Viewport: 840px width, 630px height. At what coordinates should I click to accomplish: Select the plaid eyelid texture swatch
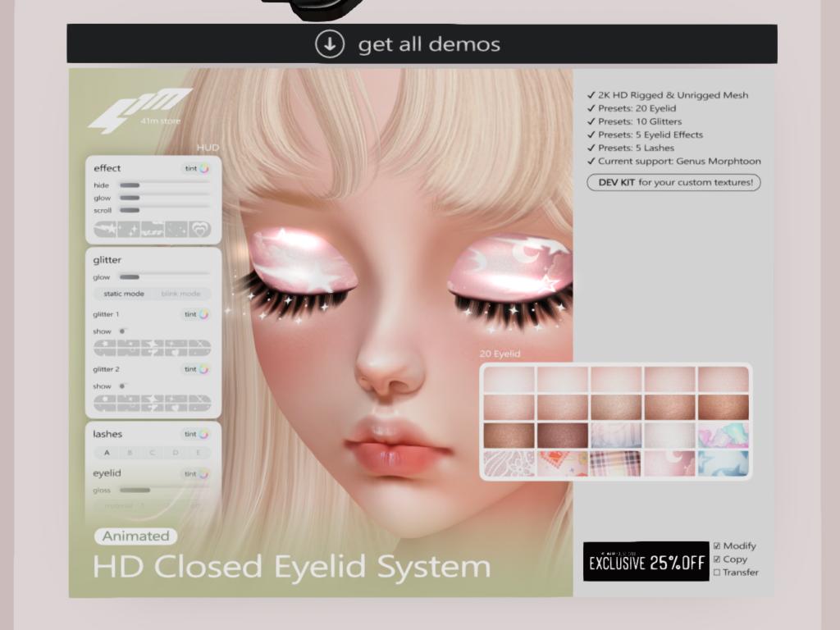(x=616, y=463)
